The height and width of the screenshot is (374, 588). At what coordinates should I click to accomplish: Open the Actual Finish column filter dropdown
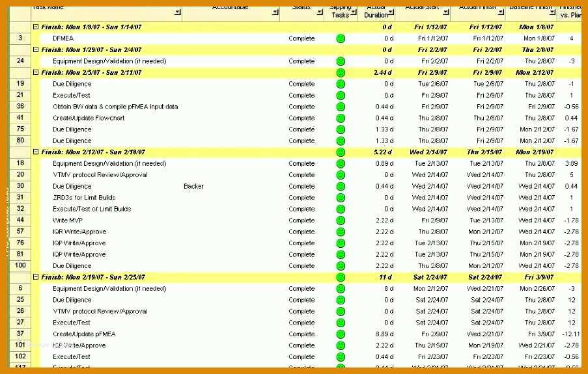pos(501,12)
